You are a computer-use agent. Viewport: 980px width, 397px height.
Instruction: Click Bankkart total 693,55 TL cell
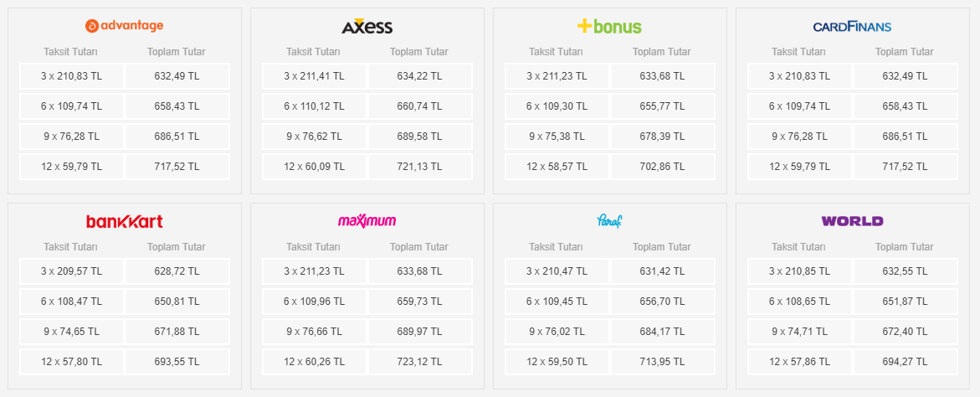177,362
